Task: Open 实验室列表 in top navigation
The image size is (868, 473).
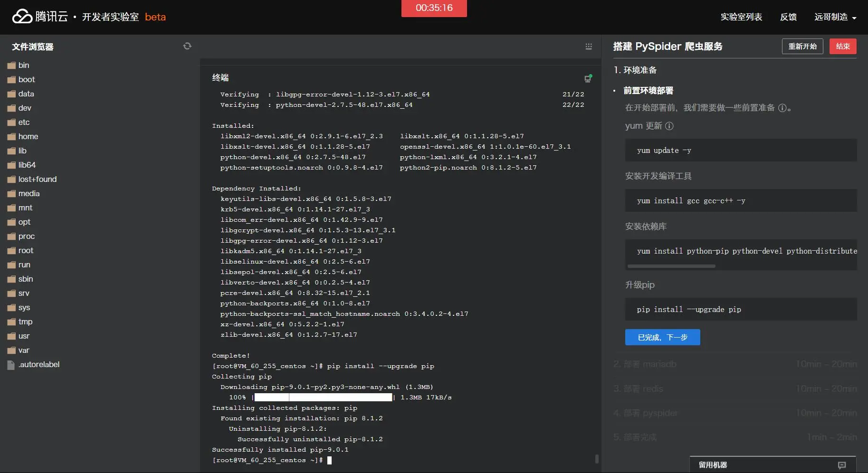Action: (741, 17)
